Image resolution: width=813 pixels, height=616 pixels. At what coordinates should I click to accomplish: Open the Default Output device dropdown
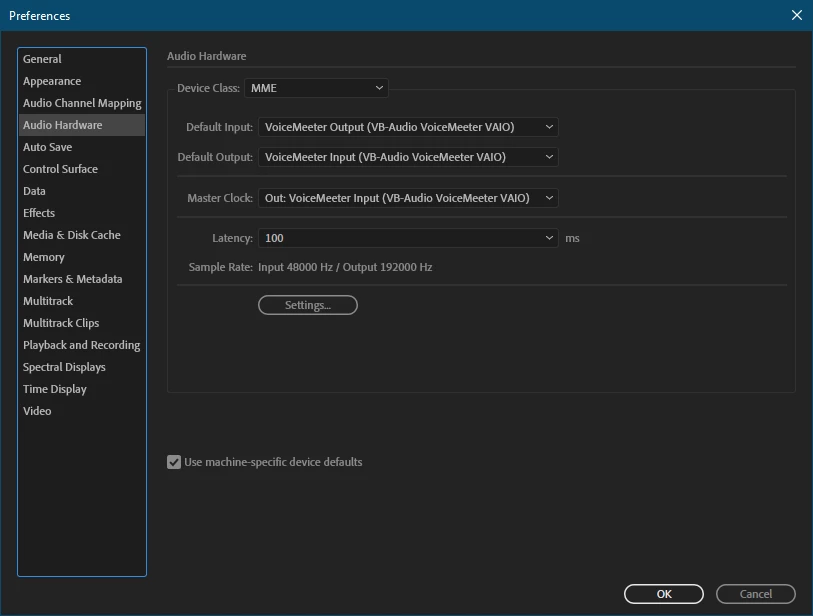coord(408,157)
